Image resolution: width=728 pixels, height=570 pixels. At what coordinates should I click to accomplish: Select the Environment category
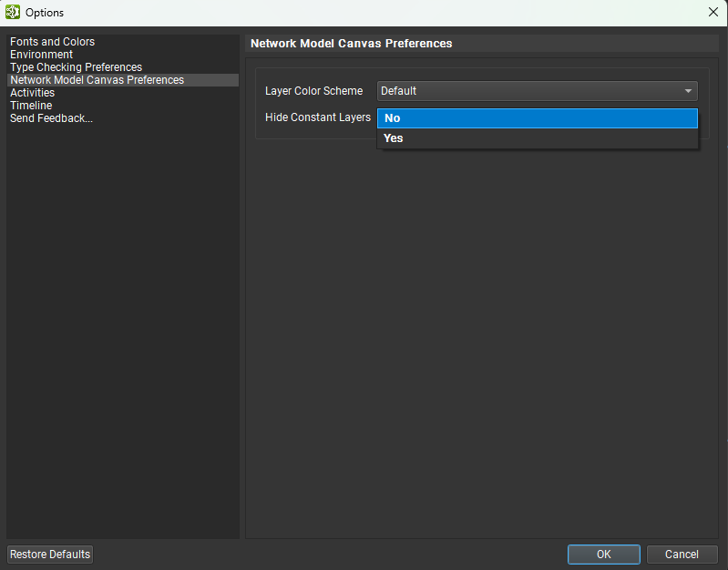coord(41,55)
